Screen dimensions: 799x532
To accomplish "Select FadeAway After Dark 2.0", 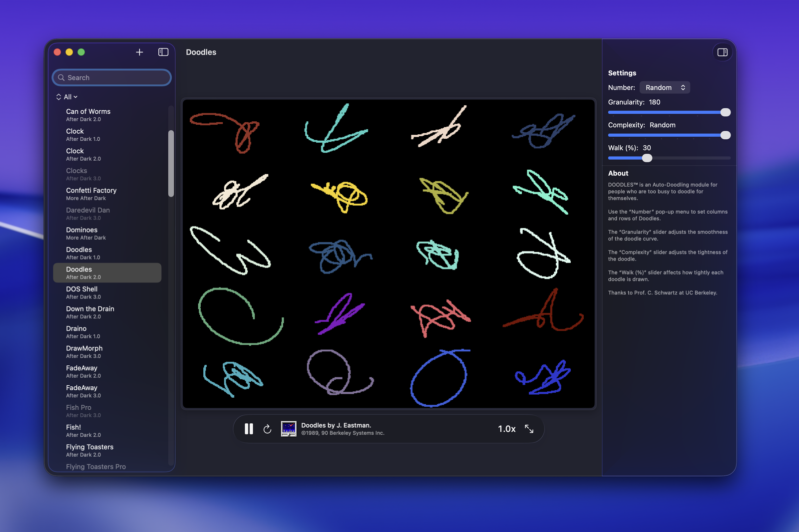I will pos(107,371).
